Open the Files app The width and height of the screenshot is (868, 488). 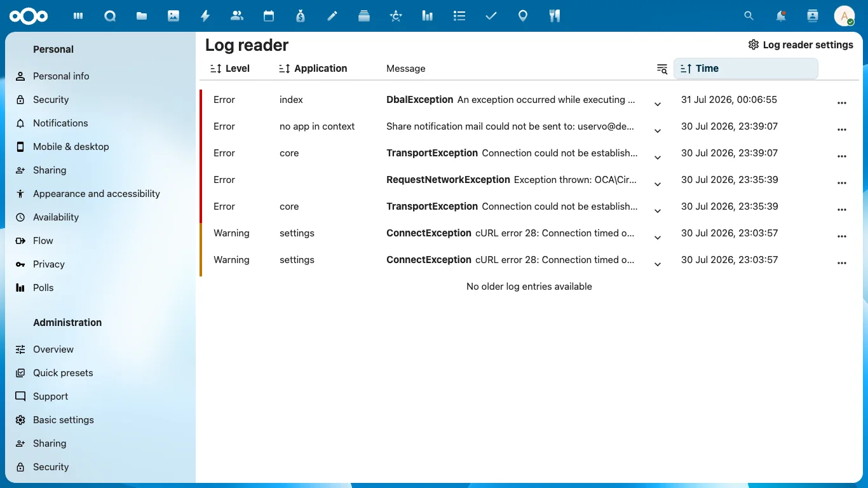click(142, 17)
